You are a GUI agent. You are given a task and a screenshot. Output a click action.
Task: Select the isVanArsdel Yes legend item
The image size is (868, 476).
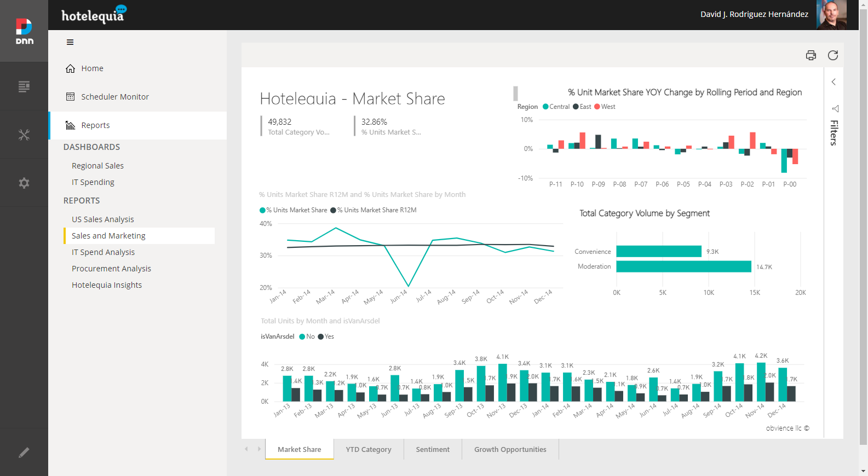tap(326, 336)
